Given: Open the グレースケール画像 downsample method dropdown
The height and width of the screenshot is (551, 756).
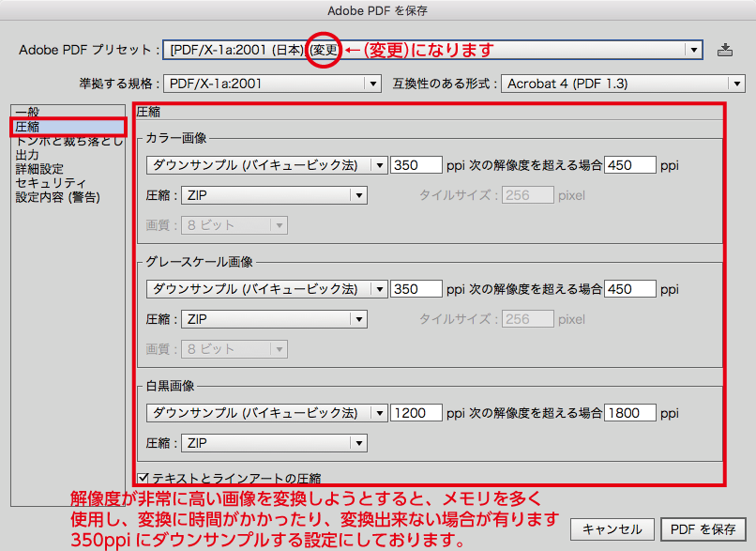Looking at the screenshot, I should [x=266, y=289].
